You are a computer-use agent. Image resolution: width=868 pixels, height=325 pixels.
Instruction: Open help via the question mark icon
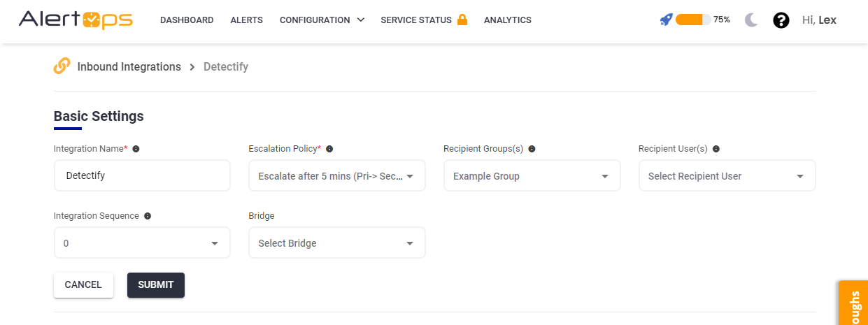click(x=781, y=20)
